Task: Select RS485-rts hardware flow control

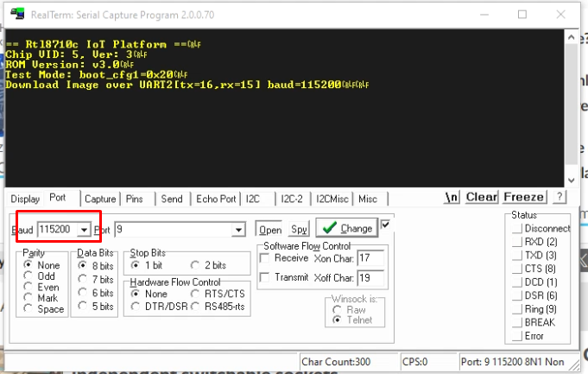Action: click(x=218, y=307)
